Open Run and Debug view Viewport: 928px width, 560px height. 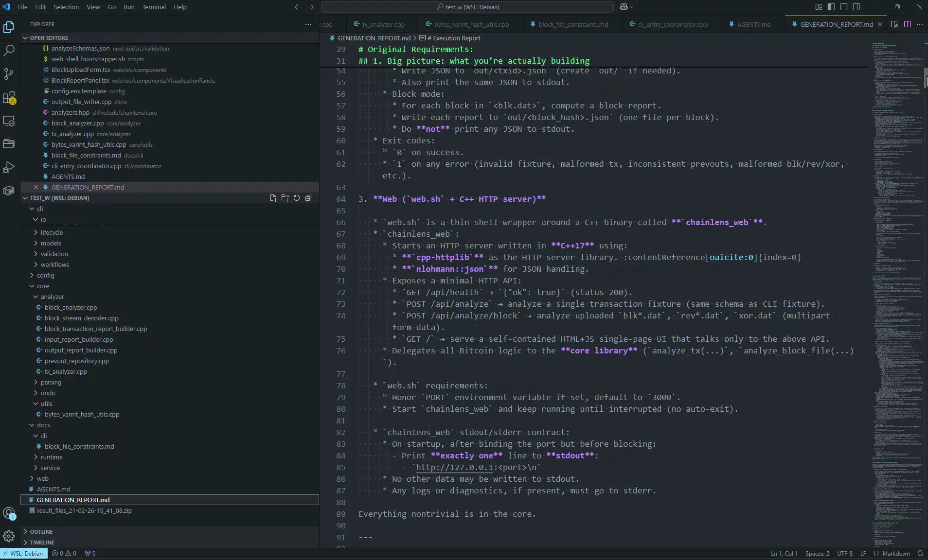[x=9, y=167]
